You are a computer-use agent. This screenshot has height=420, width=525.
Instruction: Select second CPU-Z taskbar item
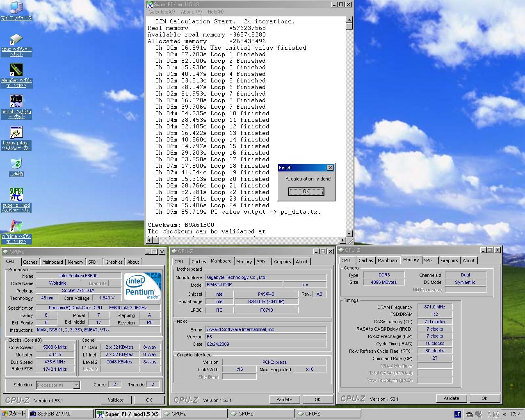[x=261, y=414]
